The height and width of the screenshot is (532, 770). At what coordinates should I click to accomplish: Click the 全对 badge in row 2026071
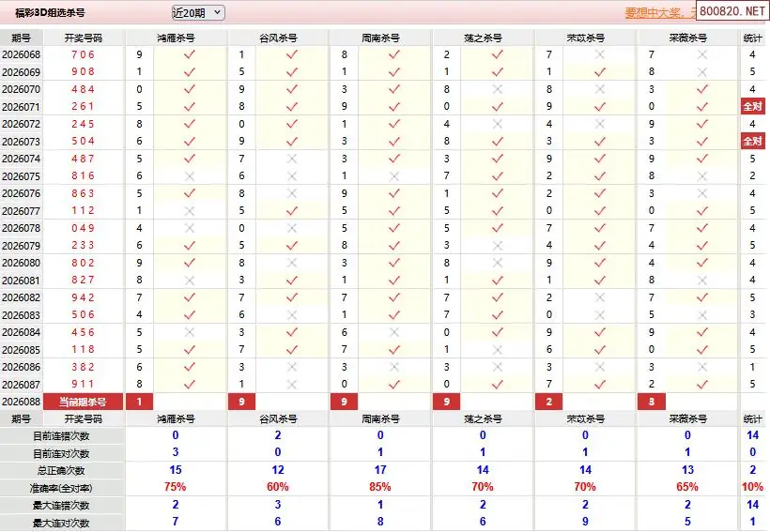(752, 107)
